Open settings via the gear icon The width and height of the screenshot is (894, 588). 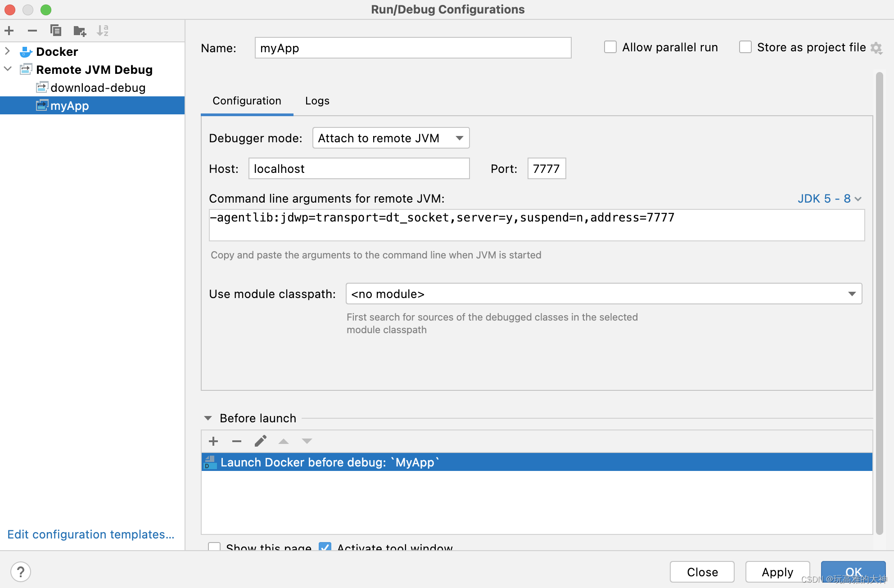point(876,48)
